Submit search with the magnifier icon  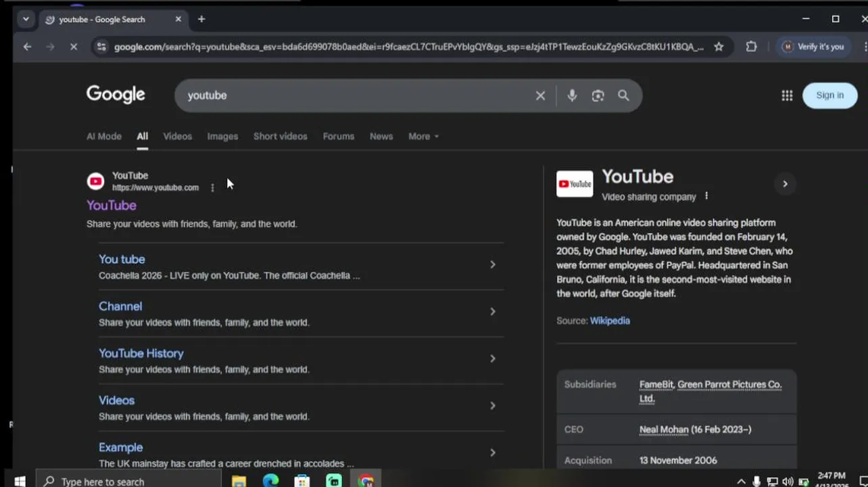click(623, 95)
